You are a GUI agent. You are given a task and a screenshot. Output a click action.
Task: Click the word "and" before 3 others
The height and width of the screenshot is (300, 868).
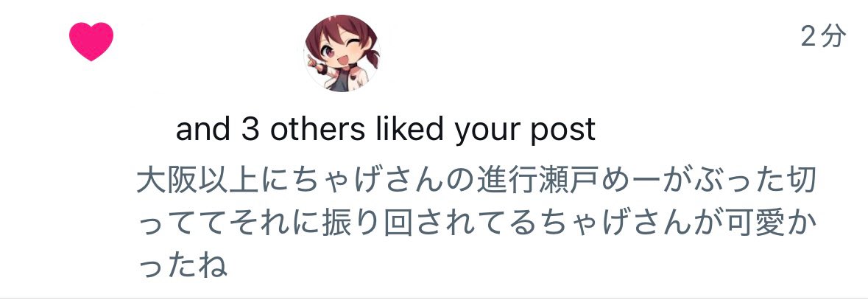[x=203, y=129]
